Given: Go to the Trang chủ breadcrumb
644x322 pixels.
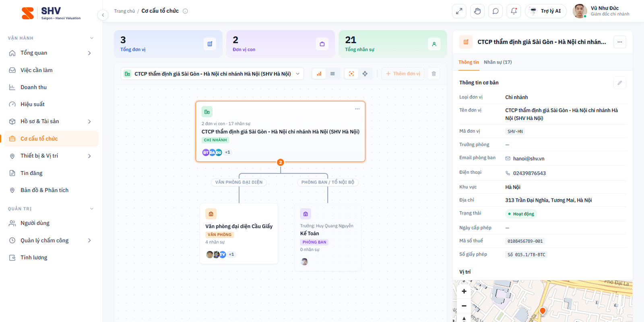Looking at the screenshot, I should pyautogui.click(x=124, y=11).
